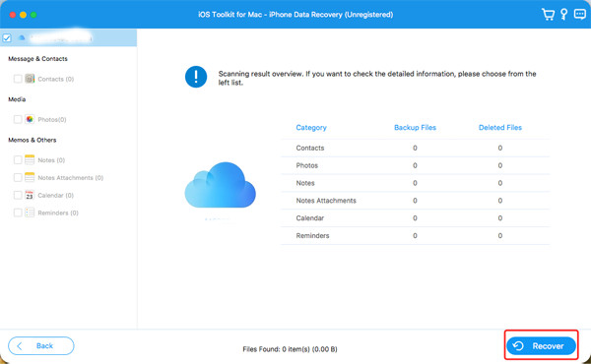Click the large iCloud cloud image
This screenshot has width=591, height=364.
click(x=220, y=185)
